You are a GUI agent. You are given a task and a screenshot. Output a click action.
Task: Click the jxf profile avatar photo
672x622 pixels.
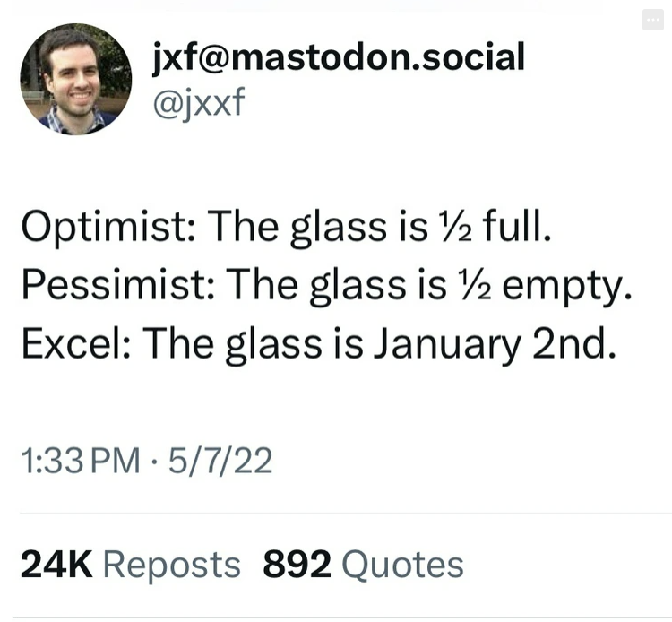76,80
